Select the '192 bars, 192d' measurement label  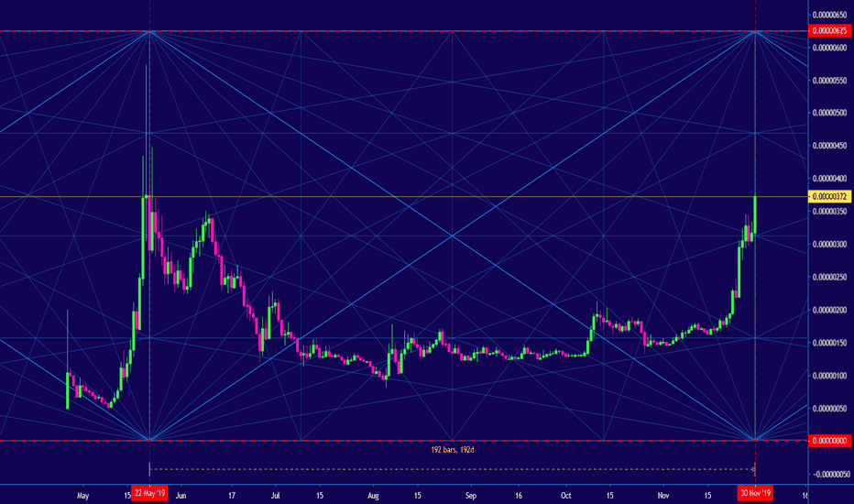tap(453, 450)
